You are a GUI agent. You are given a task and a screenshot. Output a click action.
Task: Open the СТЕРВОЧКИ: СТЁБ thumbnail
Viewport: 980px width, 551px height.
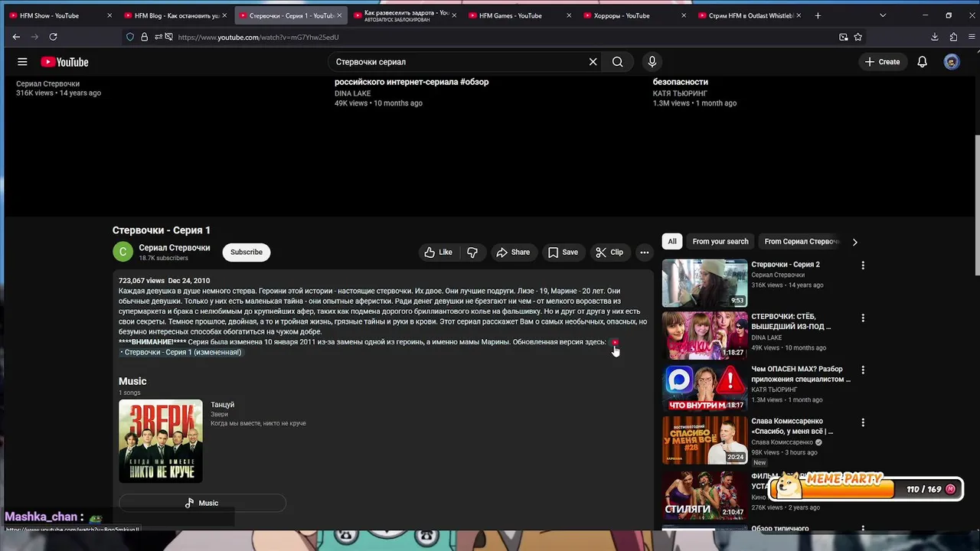(x=704, y=335)
